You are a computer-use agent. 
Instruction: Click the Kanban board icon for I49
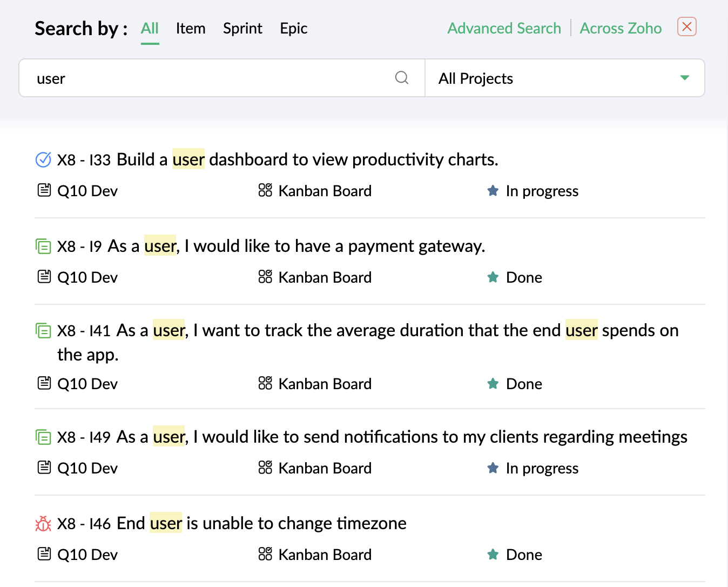click(265, 468)
